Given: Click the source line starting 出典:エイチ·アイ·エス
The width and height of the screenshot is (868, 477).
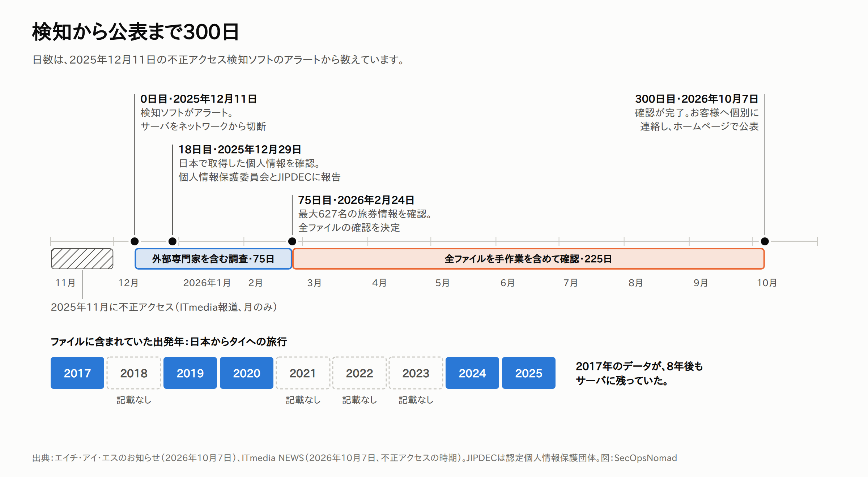Looking at the screenshot, I should [354, 458].
